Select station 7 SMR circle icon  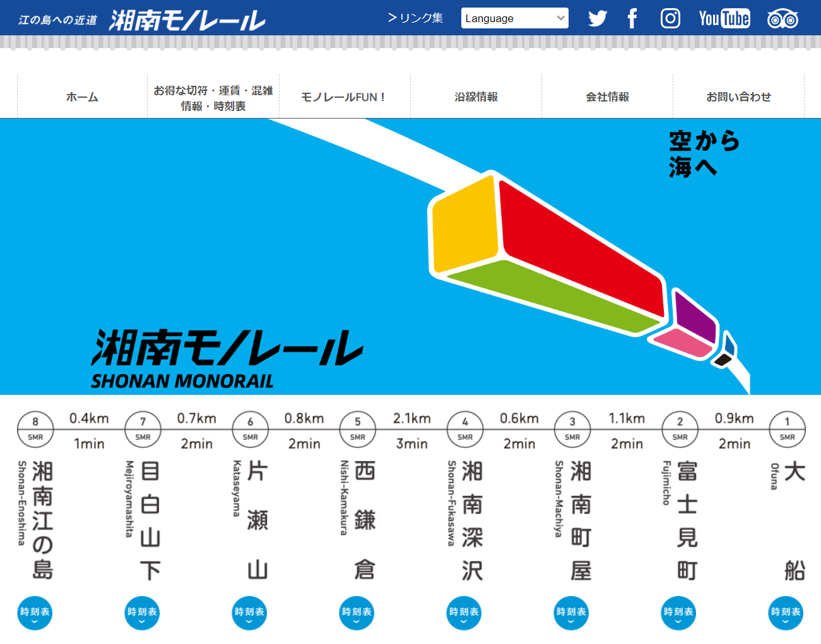(143, 430)
